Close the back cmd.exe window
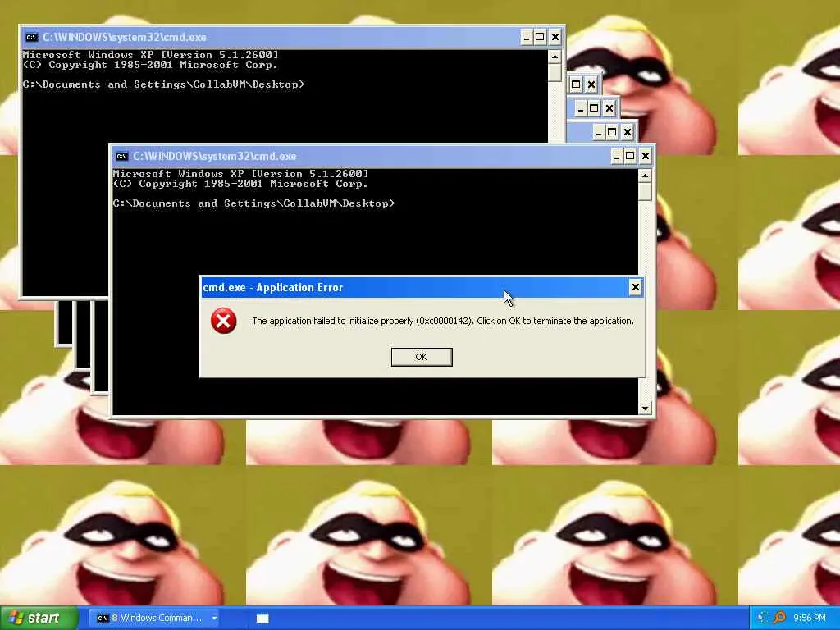 (x=555, y=38)
